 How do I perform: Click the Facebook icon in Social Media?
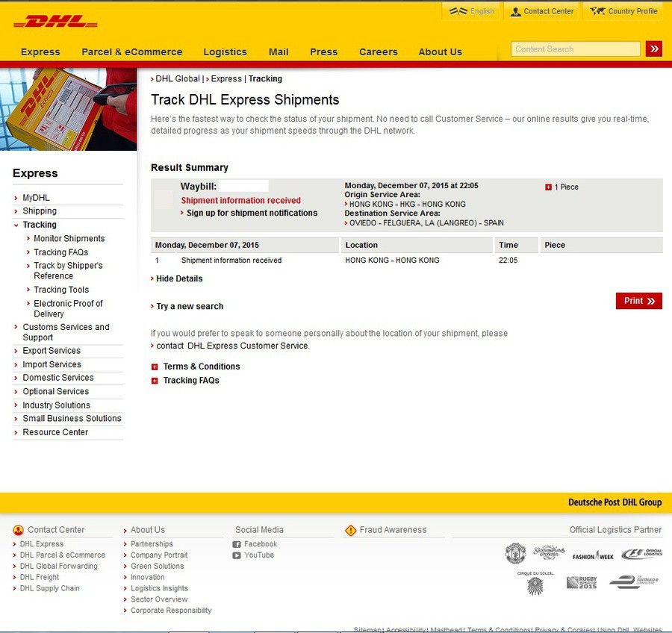pyautogui.click(x=237, y=544)
